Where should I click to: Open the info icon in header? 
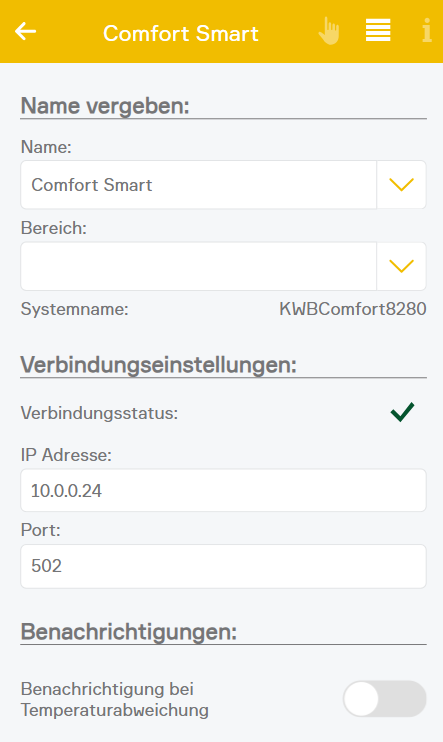coord(427,30)
